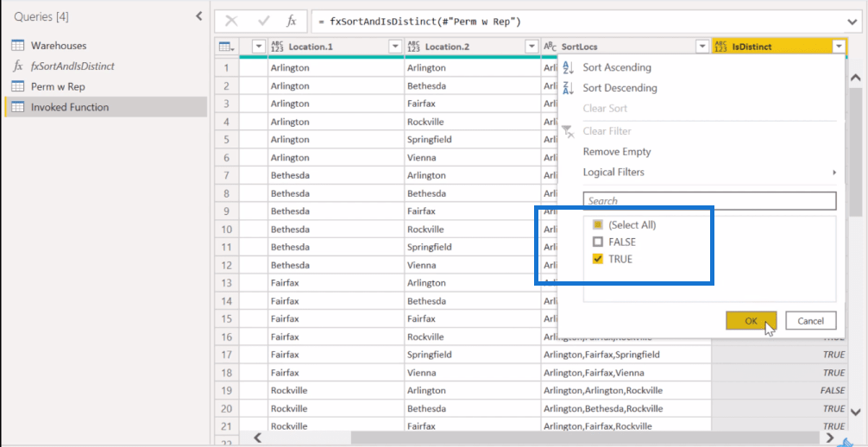Click the Search box in the filter menu
Image resolution: width=868 pixels, height=447 pixels.
[710, 200]
